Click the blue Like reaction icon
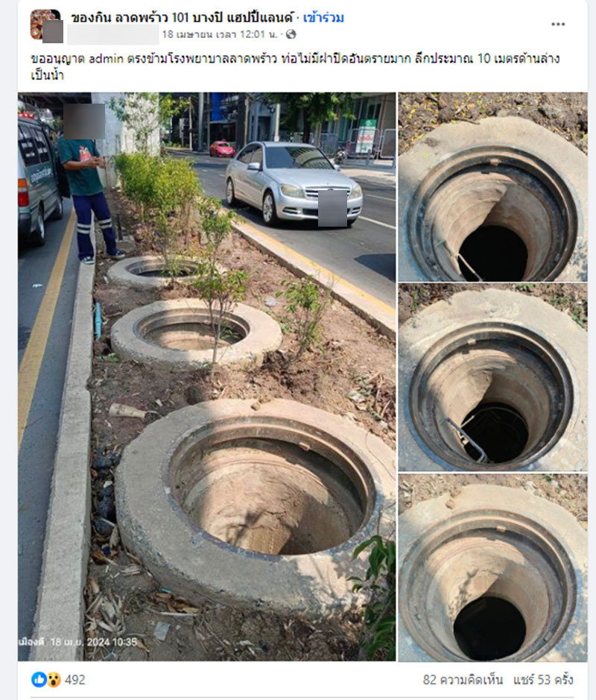The height and width of the screenshot is (700, 596). tap(38, 679)
